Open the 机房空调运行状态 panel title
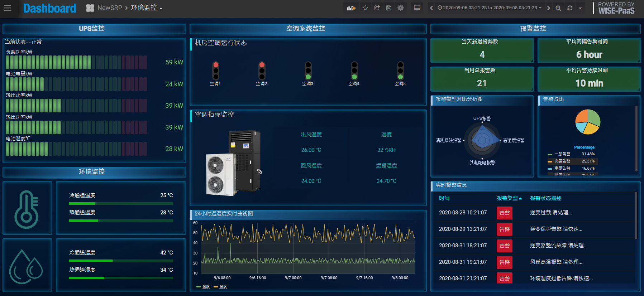The image size is (644, 296). 221,43
